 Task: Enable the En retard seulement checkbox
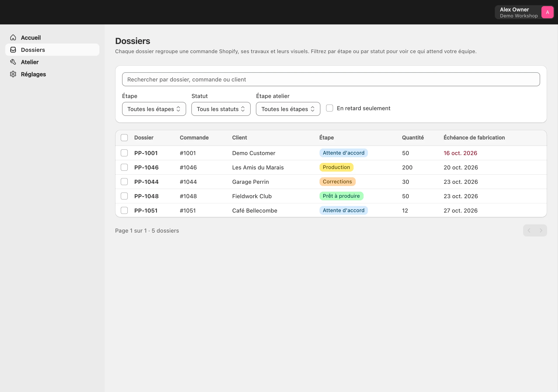click(x=329, y=108)
